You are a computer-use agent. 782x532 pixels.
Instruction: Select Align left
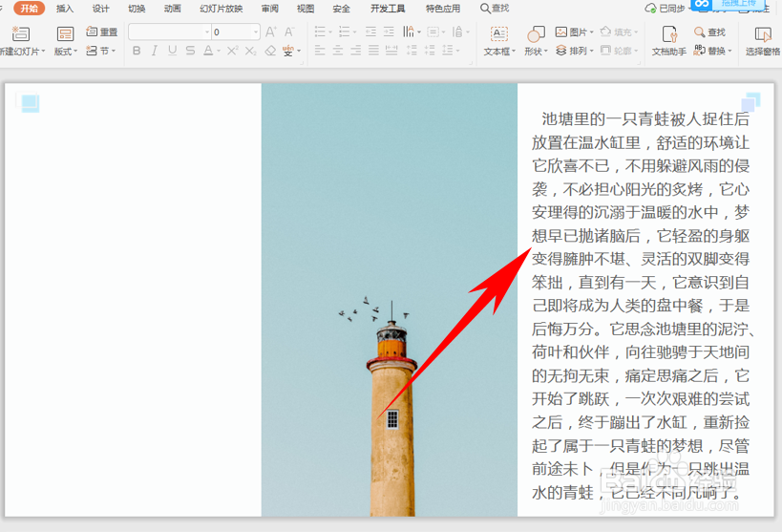coord(320,51)
